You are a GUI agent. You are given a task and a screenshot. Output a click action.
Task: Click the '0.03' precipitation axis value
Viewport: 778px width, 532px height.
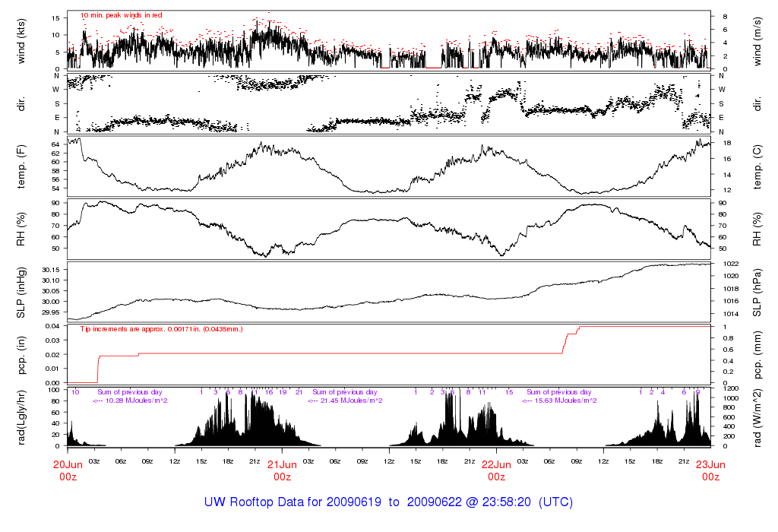52,340
